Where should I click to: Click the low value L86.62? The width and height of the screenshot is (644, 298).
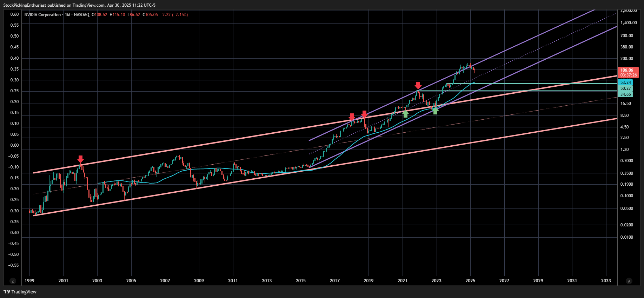134,15
